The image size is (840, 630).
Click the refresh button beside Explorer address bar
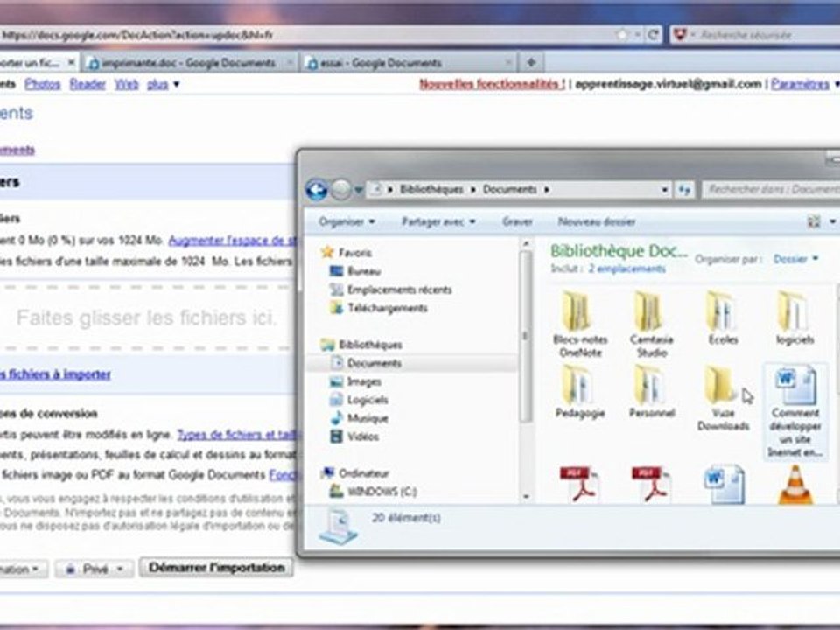(684, 190)
